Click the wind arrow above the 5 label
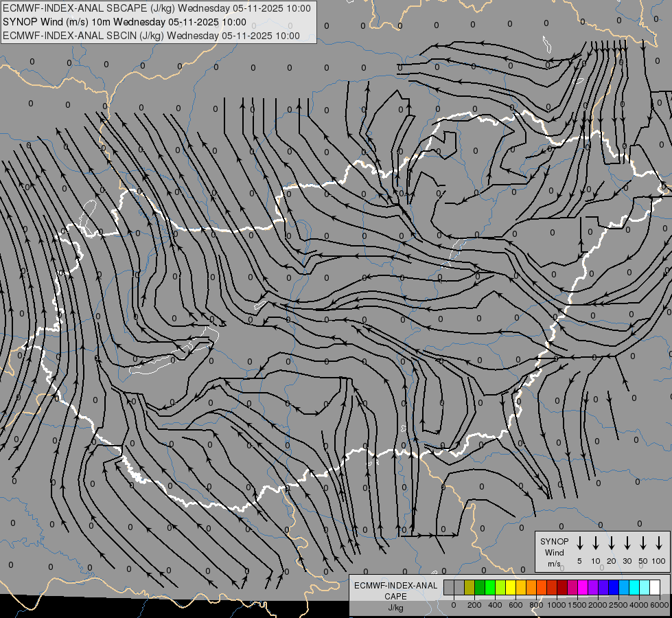Screen dimensions: 672x618 (x=580, y=543)
